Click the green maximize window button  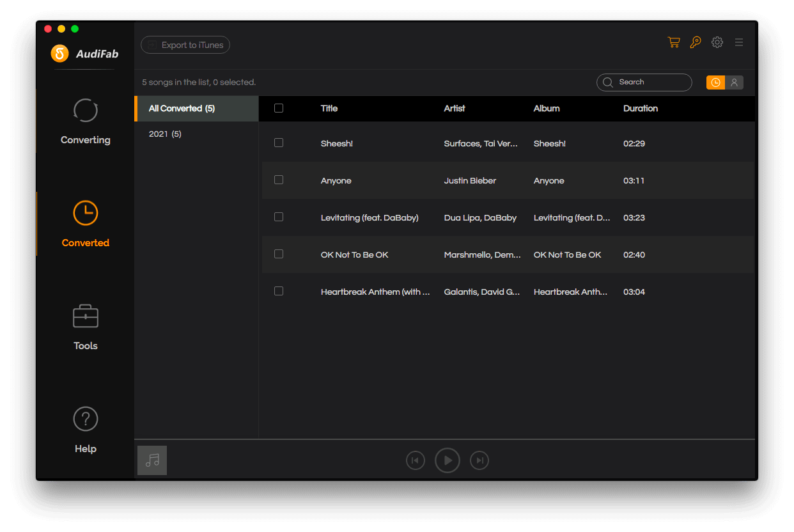coord(75,29)
